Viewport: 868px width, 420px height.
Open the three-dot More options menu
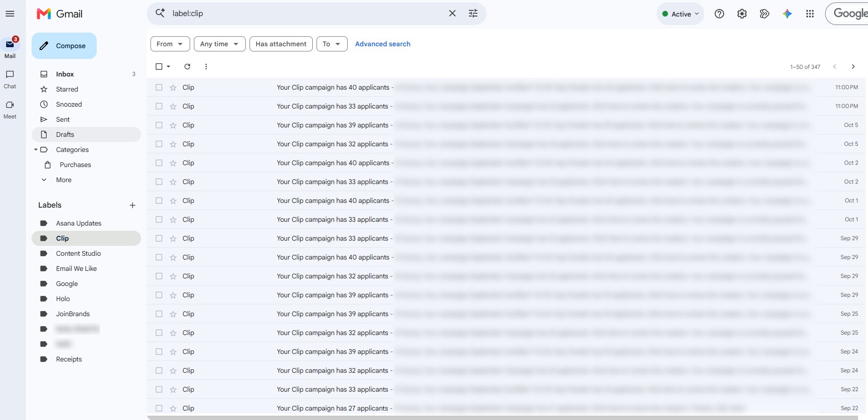[206, 67]
